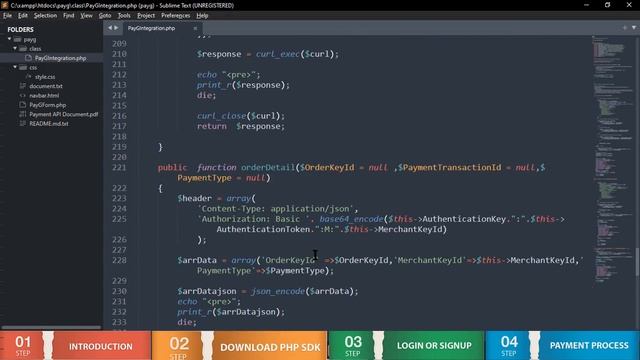Click on curl_exec in line 210
Screen dimensions: 640x360
point(278,54)
